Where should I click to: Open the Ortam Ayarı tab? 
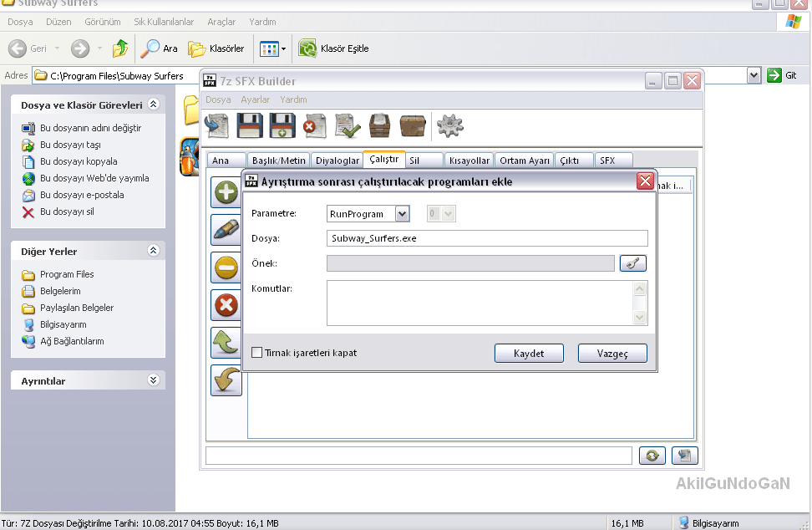click(525, 161)
